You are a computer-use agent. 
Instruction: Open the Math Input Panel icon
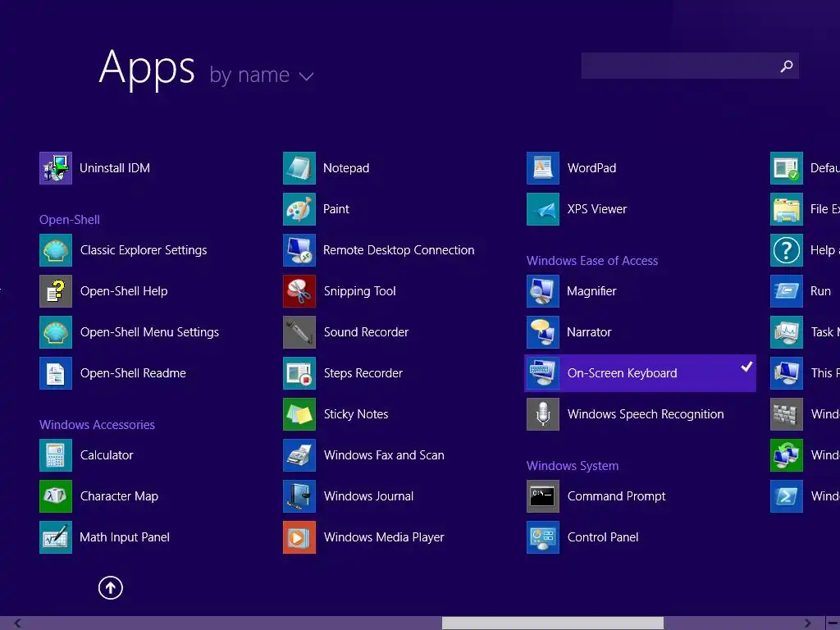click(x=56, y=537)
